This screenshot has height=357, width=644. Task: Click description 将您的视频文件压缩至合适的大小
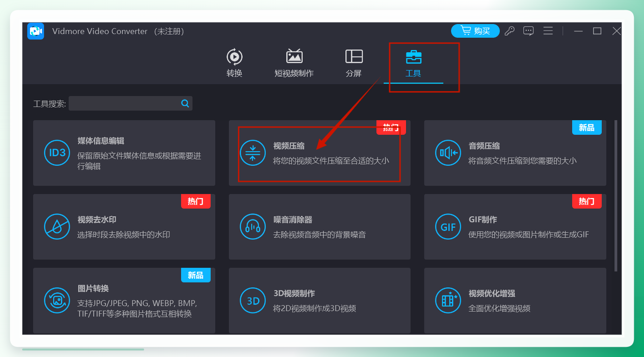pos(331,160)
